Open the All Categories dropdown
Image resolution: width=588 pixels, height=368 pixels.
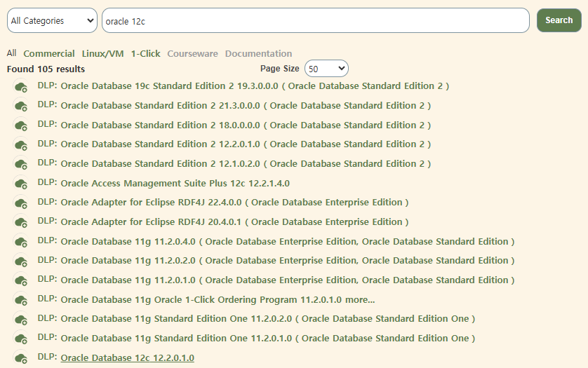coord(52,20)
